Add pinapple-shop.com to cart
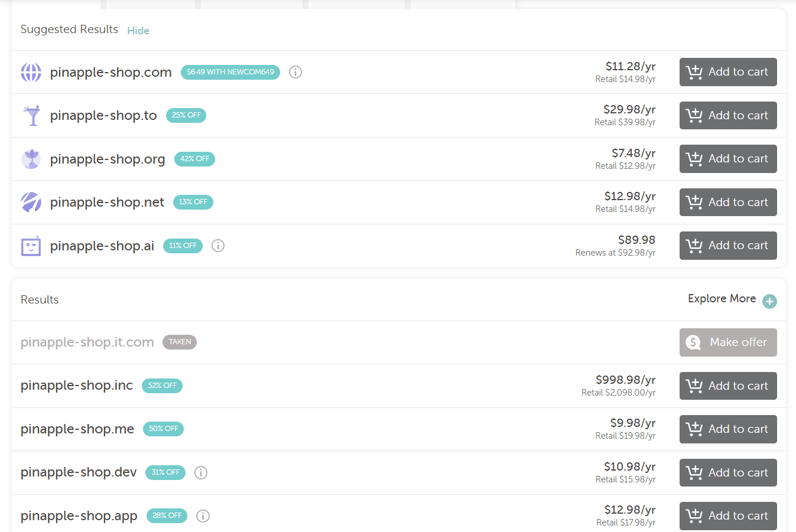796x532 pixels. pyautogui.click(x=728, y=72)
